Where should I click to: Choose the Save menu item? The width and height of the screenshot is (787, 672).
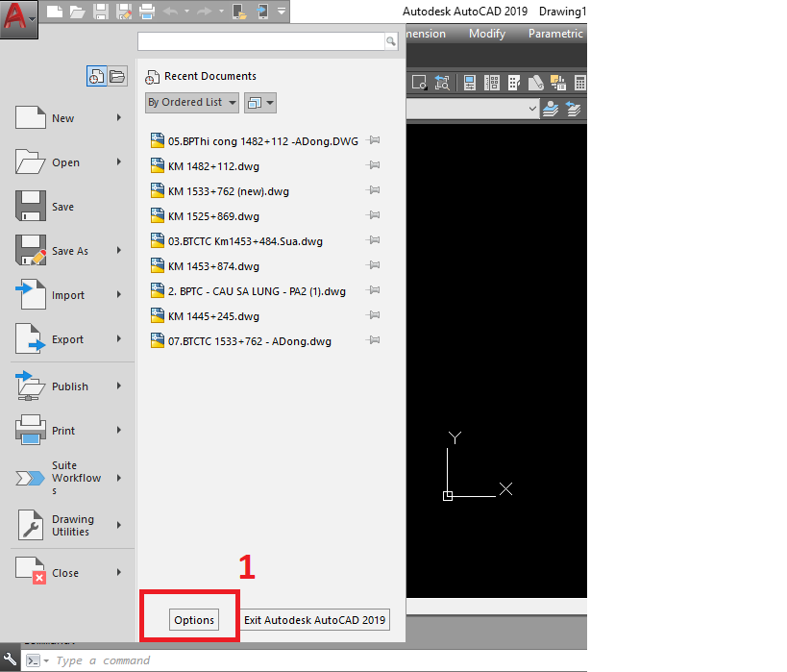pyautogui.click(x=68, y=207)
